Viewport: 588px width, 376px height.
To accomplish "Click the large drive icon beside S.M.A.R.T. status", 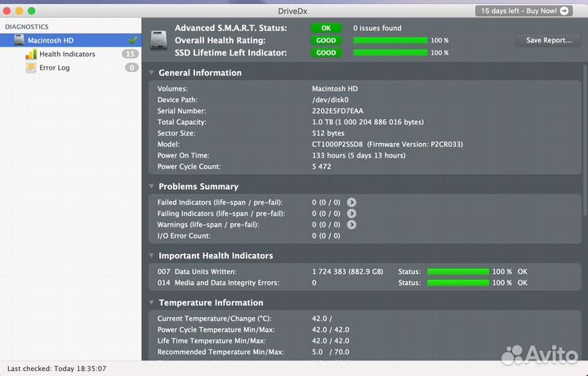I will click(x=158, y=40).
